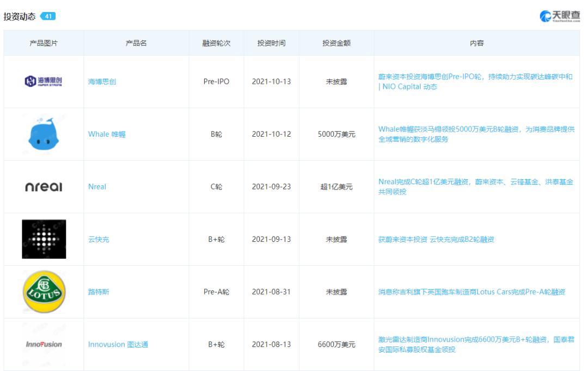588x371 pixels.
Task: Click the Lotus yellow-green badge logo
Action: pyautogui.click(x=44, y=291)
